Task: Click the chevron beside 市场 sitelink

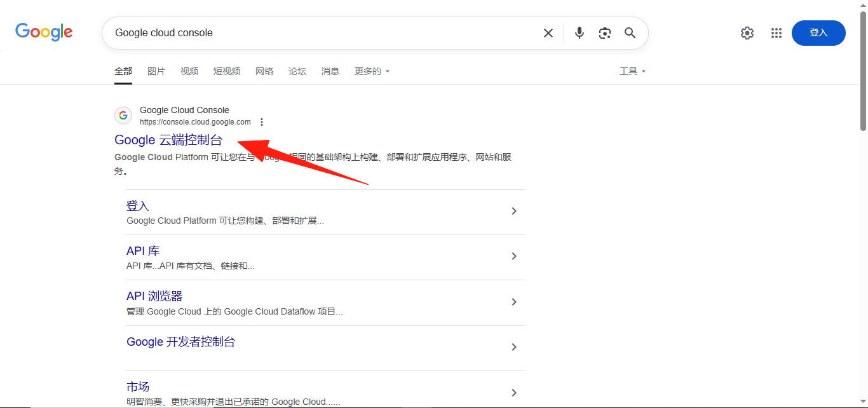Action: click(x=514, y=392)
